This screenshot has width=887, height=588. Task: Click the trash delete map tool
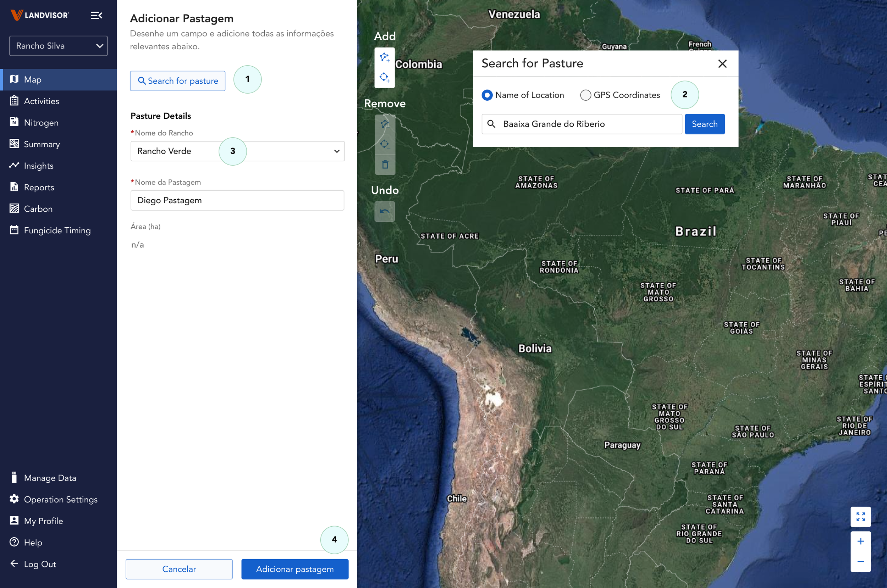[x=385, y=165]
